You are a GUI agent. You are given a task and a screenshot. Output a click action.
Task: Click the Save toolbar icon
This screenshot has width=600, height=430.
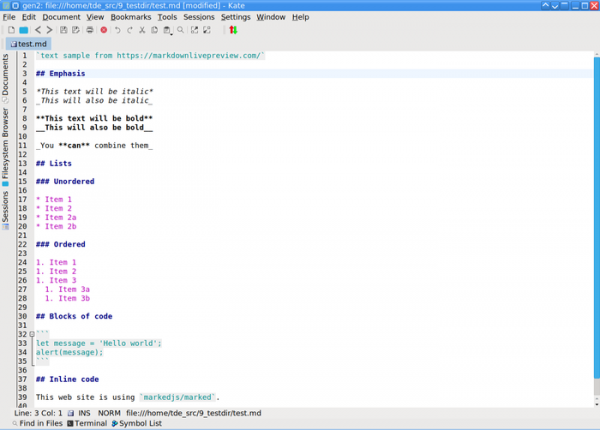point(63,30)
